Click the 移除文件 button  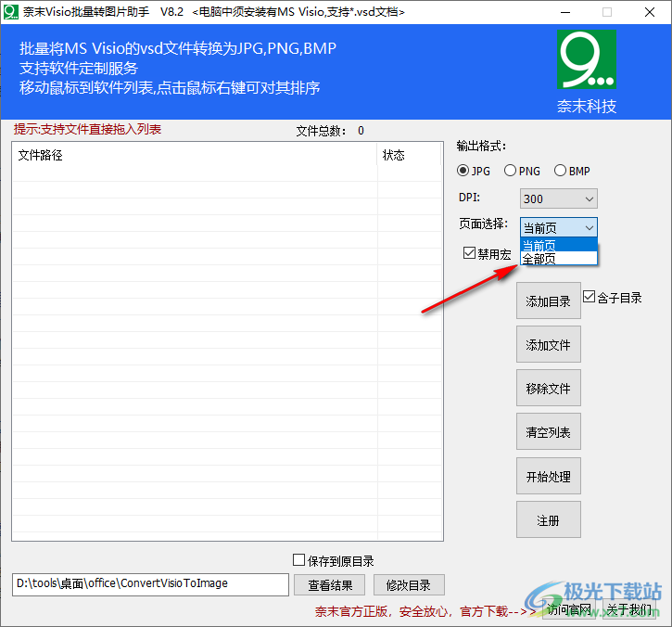[548, 388]
